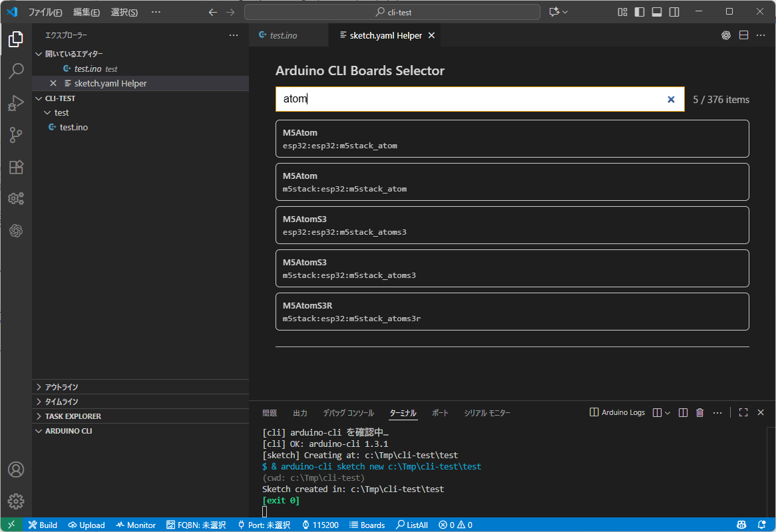776x532 pixels.
Task: Open Source Control view
Action: (x=16, y=135)
